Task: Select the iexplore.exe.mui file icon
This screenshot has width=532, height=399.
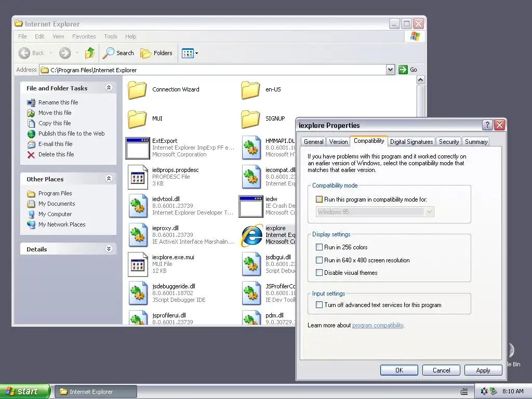Action: 138,264
